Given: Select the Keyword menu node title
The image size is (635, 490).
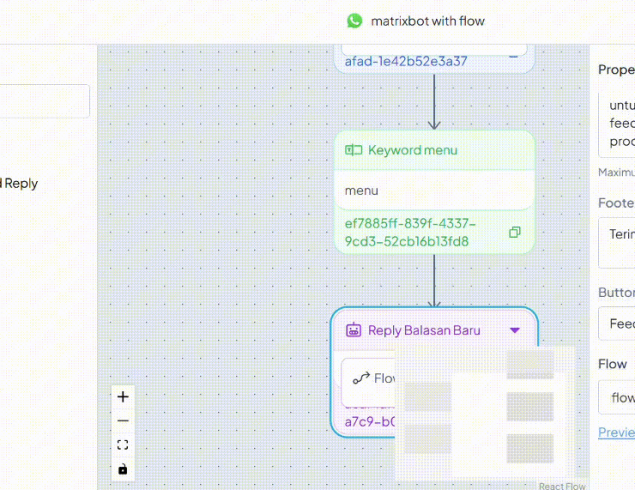Looking at the screenshot, I should point(412,150).
